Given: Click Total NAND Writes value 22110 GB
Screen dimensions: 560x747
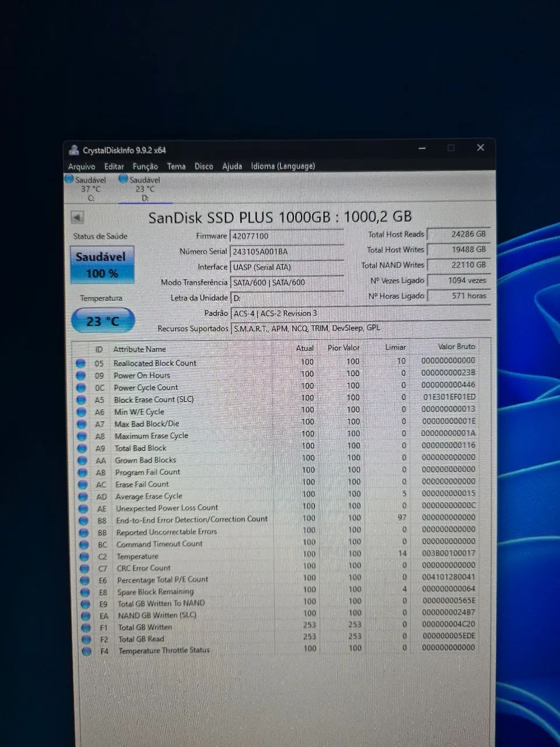Looking at the screenshot, I should pyautogui.click(x=459, y=265).
